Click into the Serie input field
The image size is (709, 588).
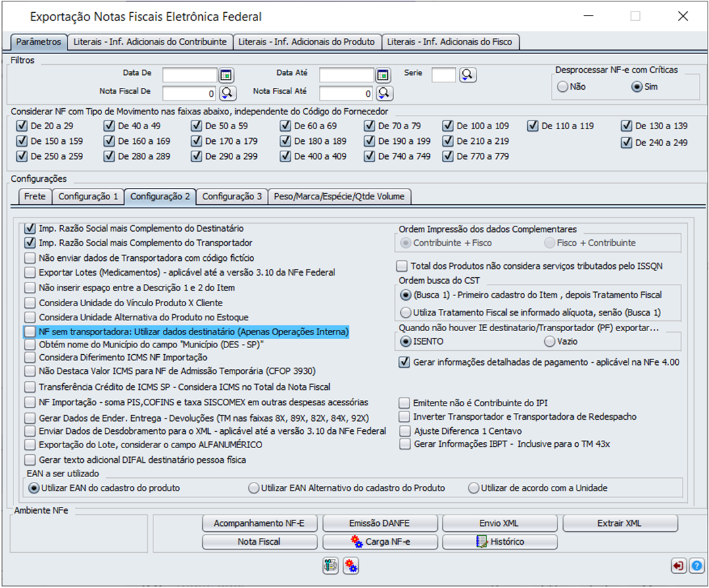[x=443, y=74]
